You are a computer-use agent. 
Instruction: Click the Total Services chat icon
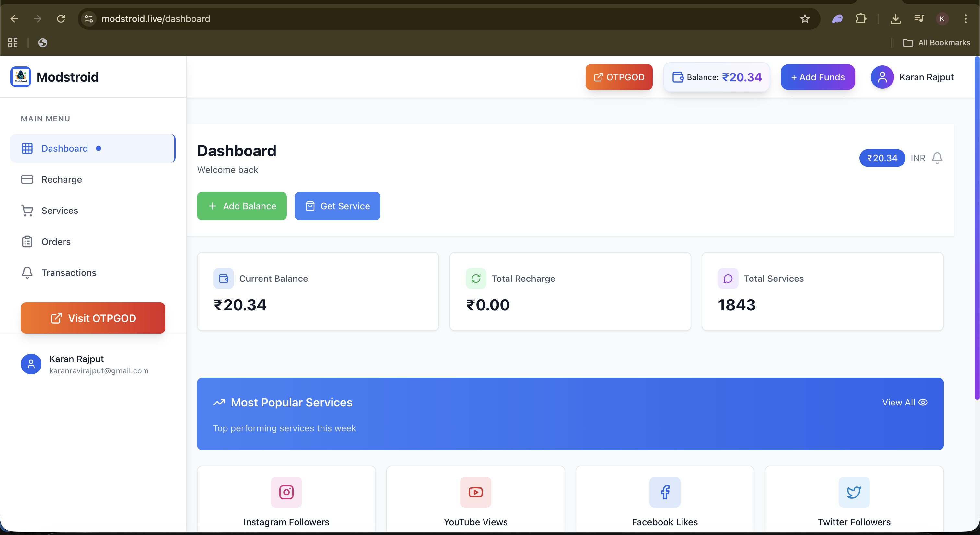click(728, 279)
